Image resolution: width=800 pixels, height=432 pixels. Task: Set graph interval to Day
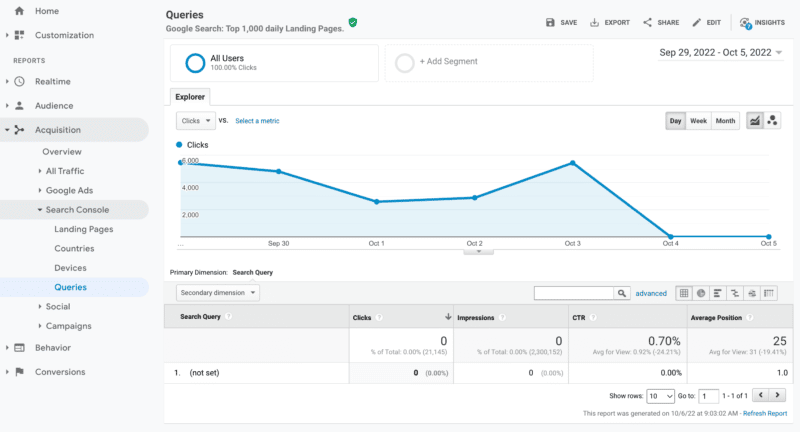pos(676,121)
